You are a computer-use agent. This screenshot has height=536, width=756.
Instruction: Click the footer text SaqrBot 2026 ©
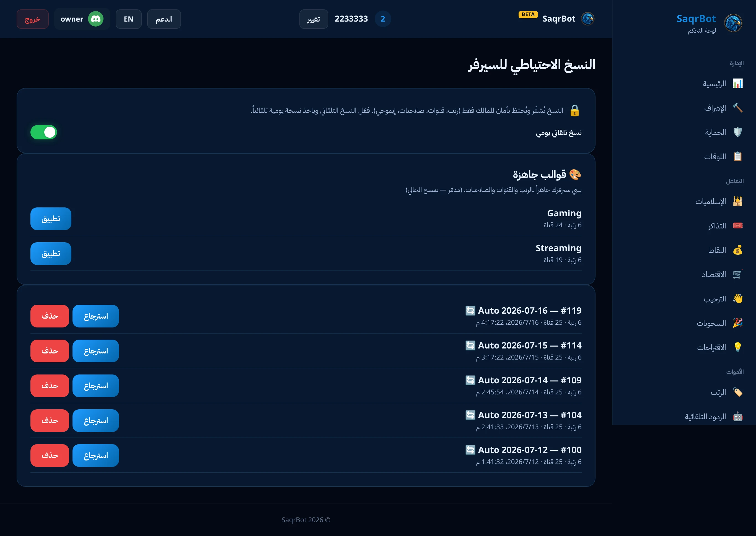pos(306,520)
